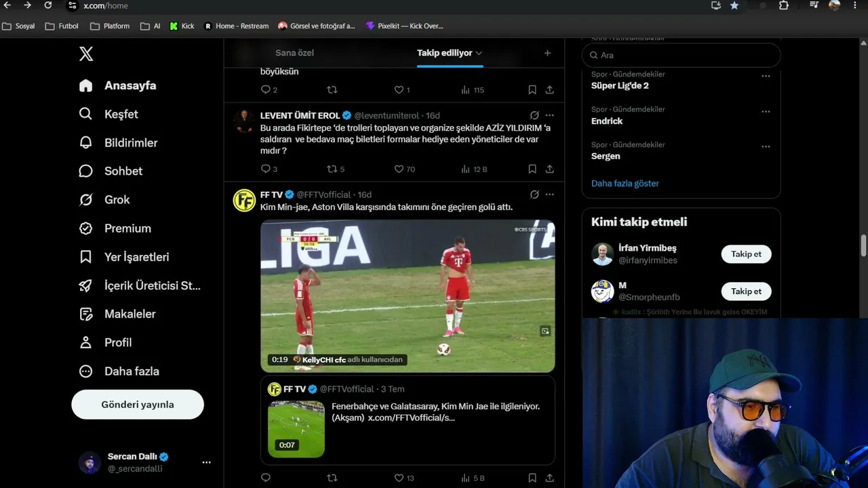The image size is (868, 488).
Task: Switch to the Sana özel tab
Action: click(x=294, y=53)
